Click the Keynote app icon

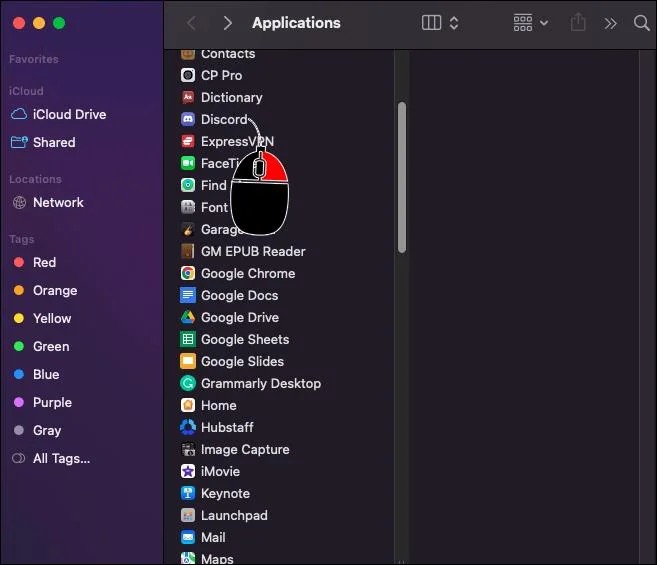click(187, 493)
